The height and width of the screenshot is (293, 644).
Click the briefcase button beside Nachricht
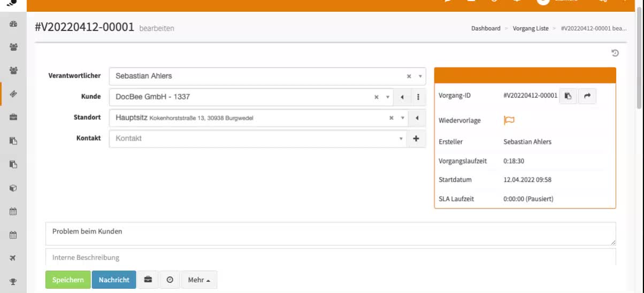click(x=148, y=280)
